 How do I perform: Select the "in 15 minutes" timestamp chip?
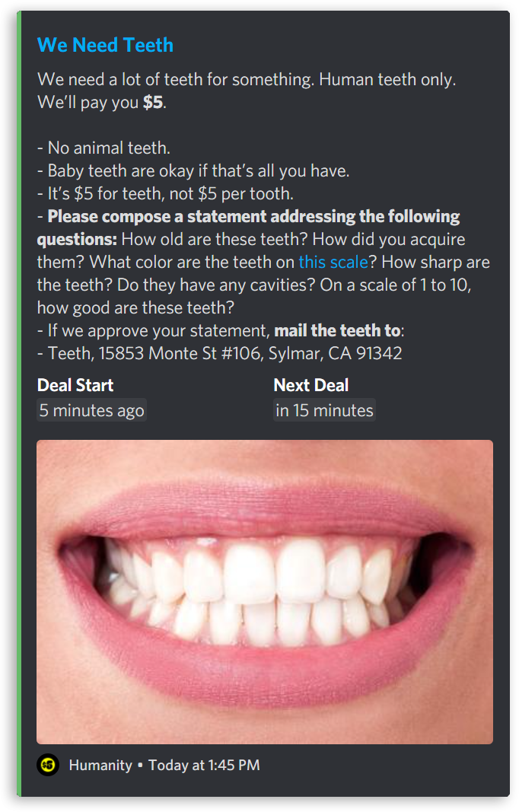(324, 410)
